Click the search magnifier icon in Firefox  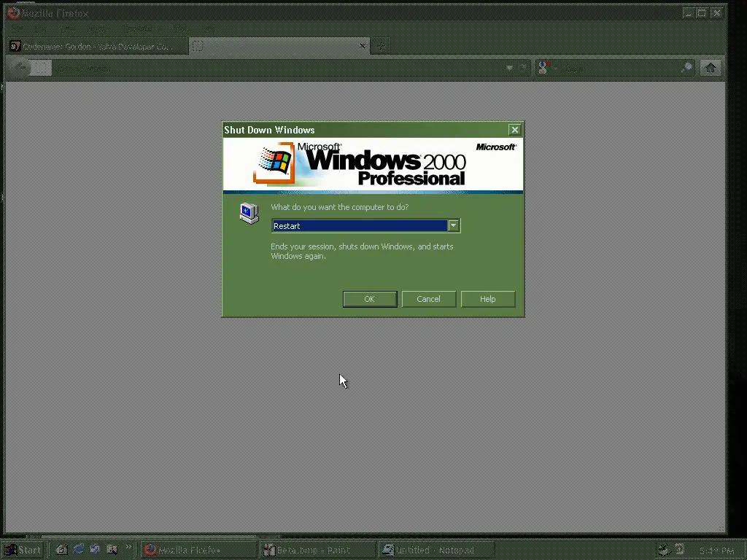point(688,68)
